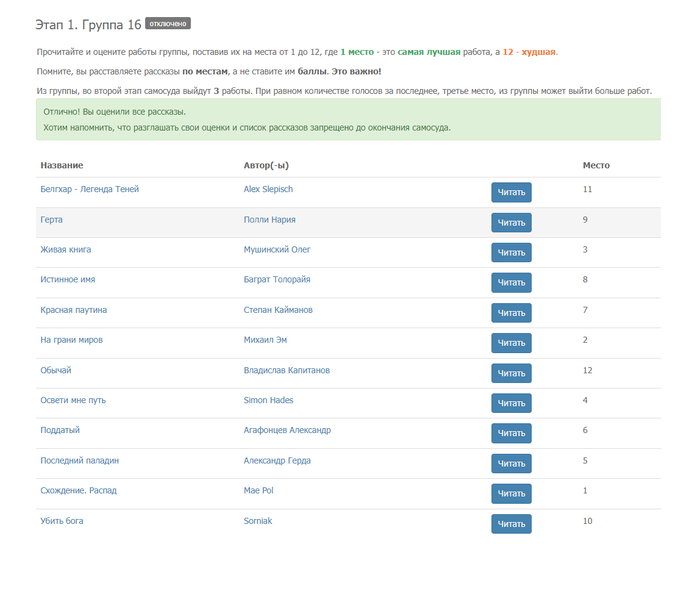The width and height of the screenshot is (689, 616).
Task: Click author 'Simon Hades'
Action: 268,400
